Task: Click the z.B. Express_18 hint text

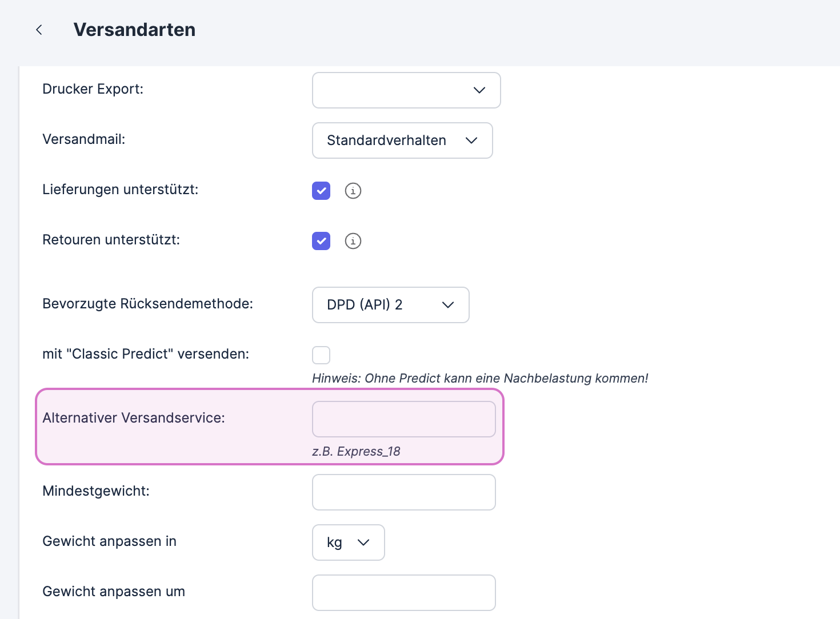Action: (356, 451)
